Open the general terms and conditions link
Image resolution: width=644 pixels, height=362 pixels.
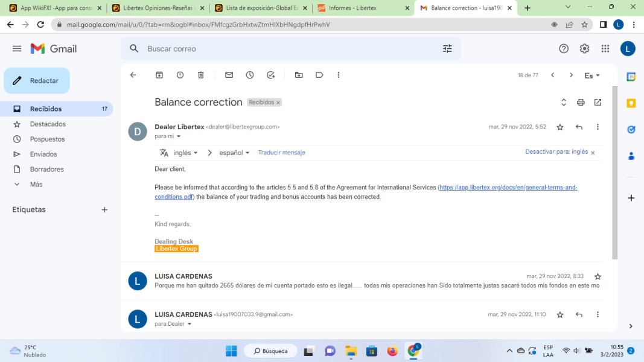pyautogui.click(x=508, y=188)
